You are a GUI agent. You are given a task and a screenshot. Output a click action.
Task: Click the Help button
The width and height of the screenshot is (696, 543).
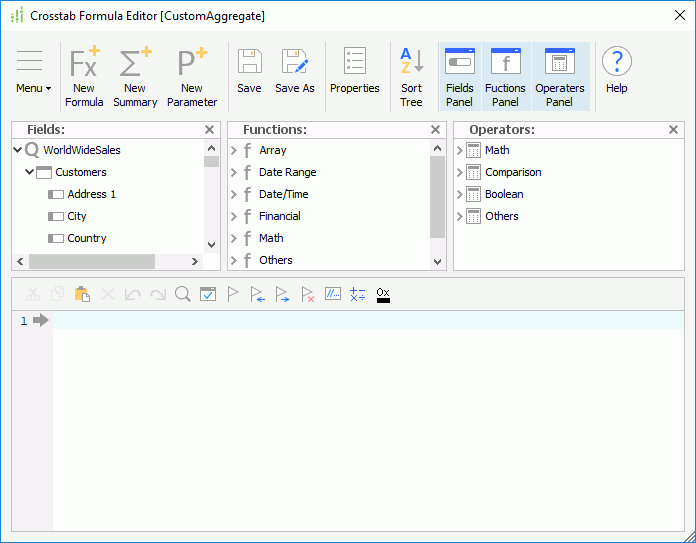(x=616, y=76)
